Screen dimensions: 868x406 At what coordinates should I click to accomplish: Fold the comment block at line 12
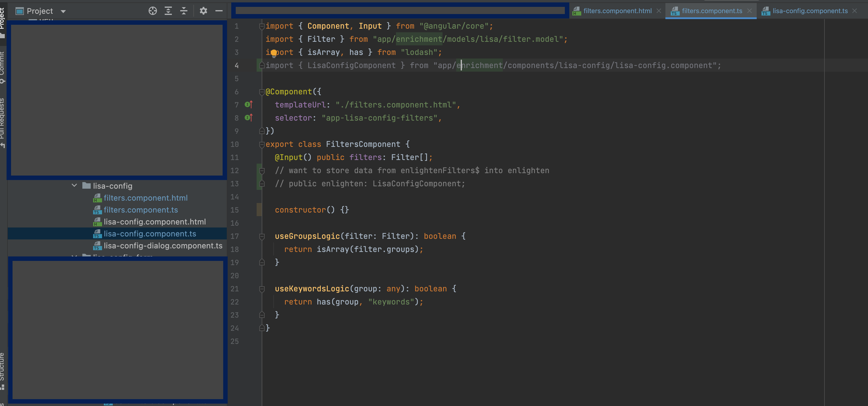[x=262, y=171]
